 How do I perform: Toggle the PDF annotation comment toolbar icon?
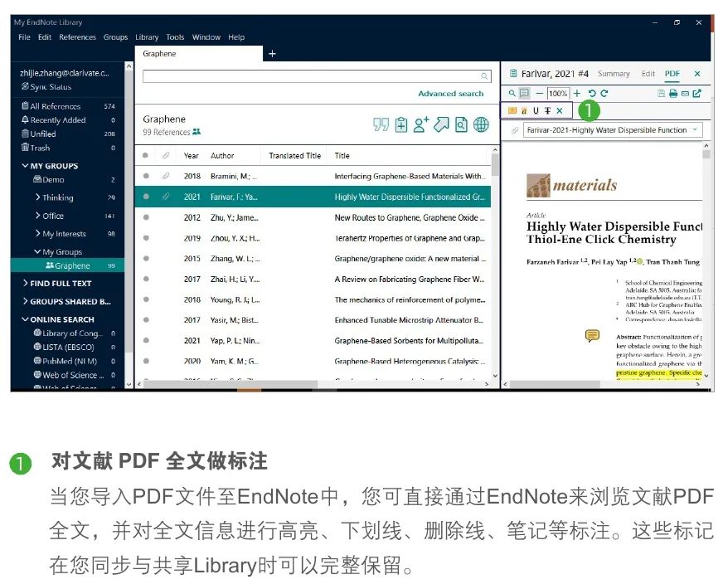point(524,94)
